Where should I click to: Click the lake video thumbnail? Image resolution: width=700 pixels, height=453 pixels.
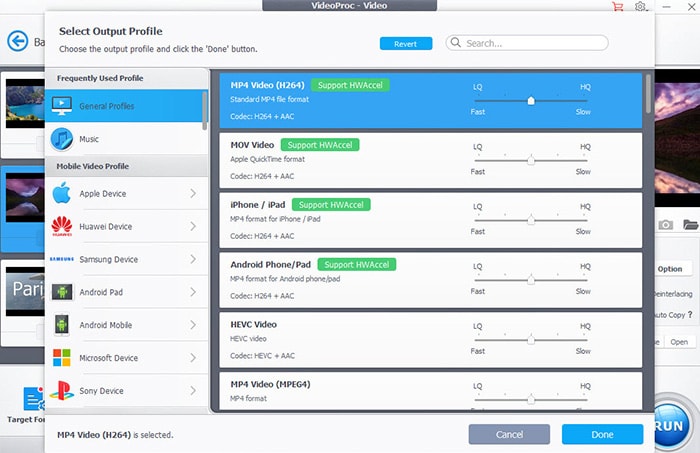tap(25, 103)
